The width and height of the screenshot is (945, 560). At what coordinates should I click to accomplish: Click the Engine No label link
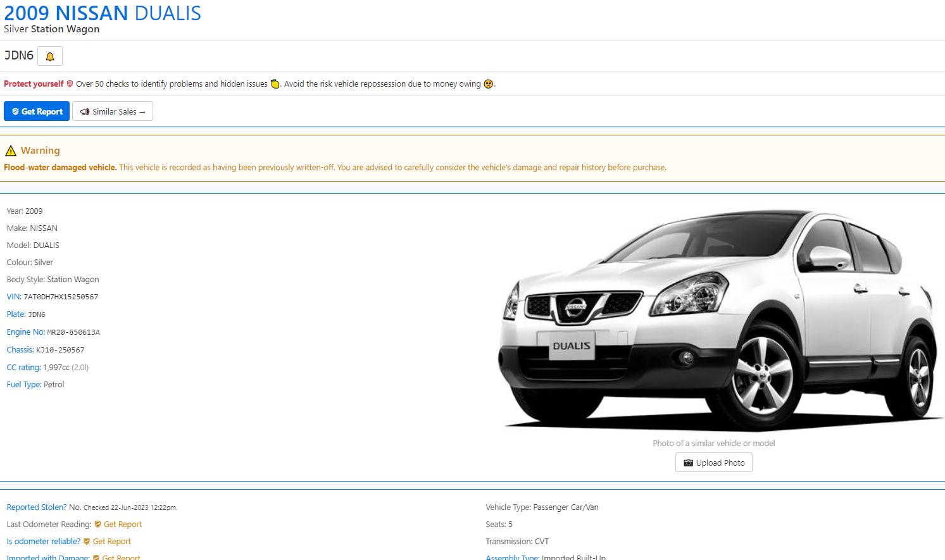click(25, 332)
